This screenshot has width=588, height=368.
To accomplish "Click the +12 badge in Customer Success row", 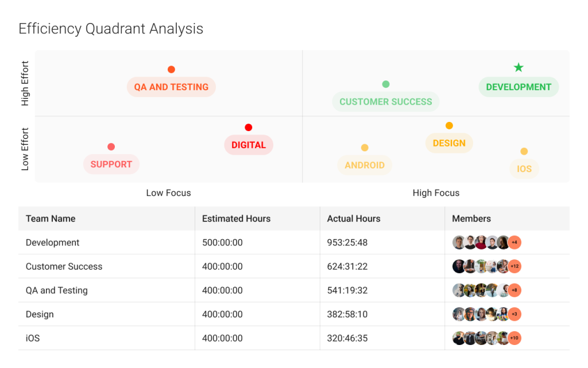I will (514, 266).
